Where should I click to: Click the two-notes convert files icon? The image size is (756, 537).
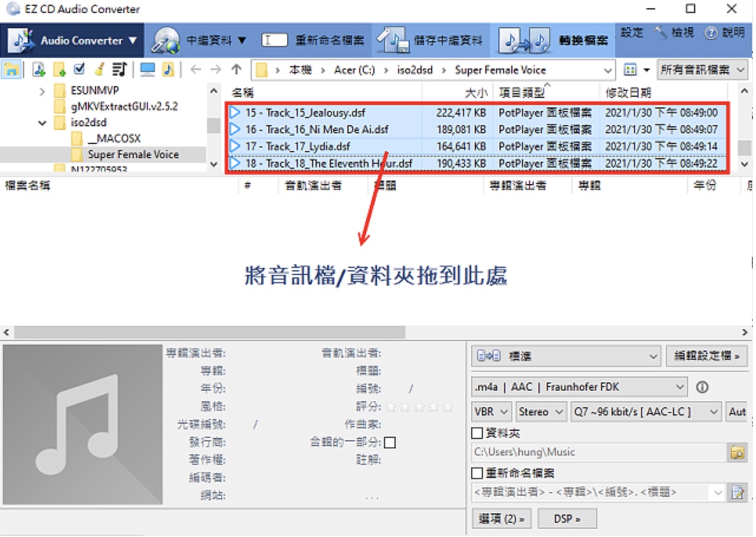point(524,40)
